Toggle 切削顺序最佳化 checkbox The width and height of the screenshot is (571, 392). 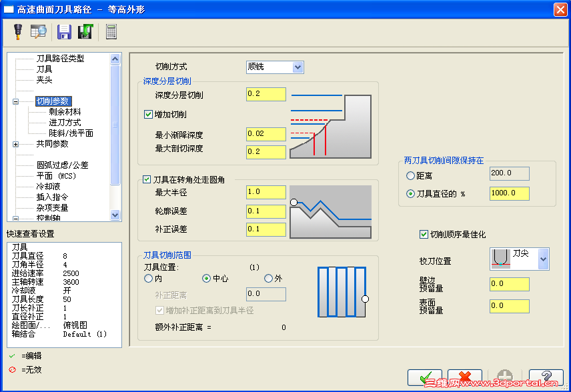point(424,235)
